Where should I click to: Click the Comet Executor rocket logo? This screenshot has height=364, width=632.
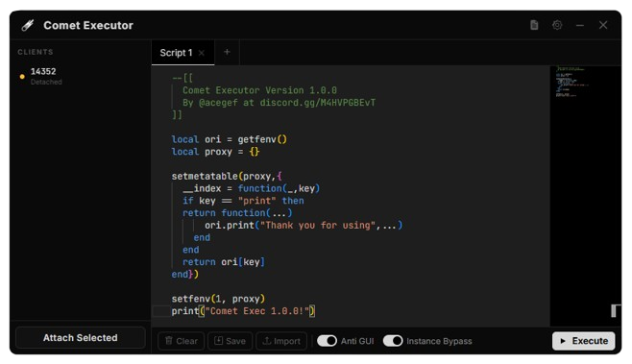point(28,25)
